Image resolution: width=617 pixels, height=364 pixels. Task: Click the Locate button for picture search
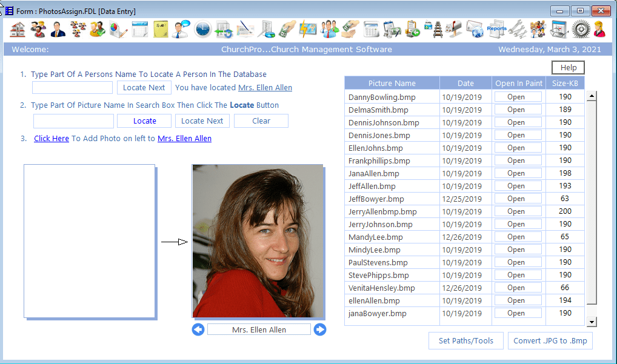coord(144,121)
